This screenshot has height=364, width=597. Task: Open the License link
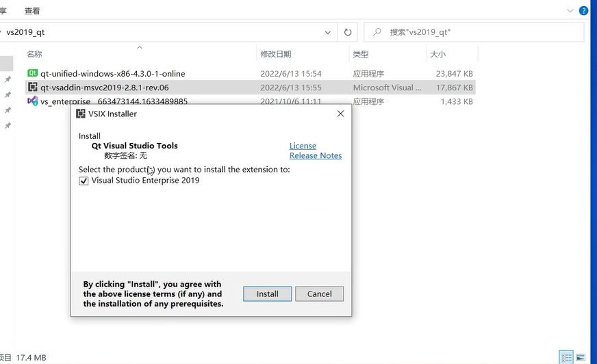[303, 146]
